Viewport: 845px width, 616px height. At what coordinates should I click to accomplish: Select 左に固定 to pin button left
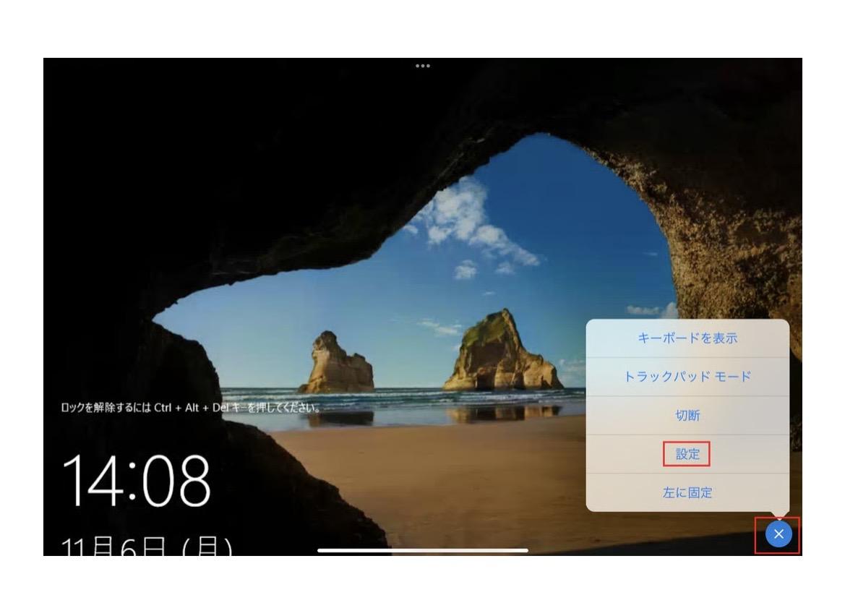coord(687,493)
